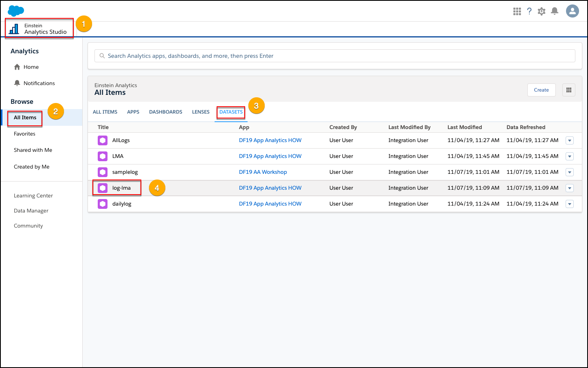Image resolution: width=588 pixels, height=368 pixels.
Task: Open the Data Manager link
Action: pyautogui.click(x=31, y=211)
